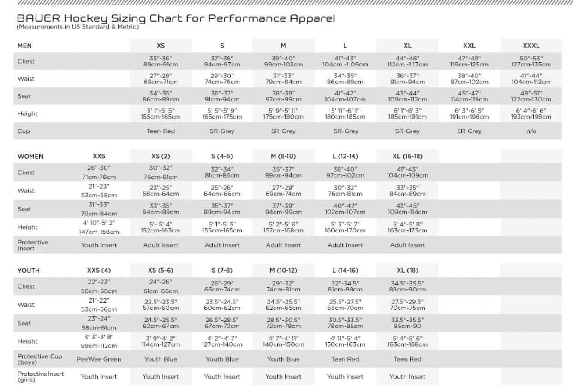Click the Women's XL (16-18) column header

[x=407, y=156]
